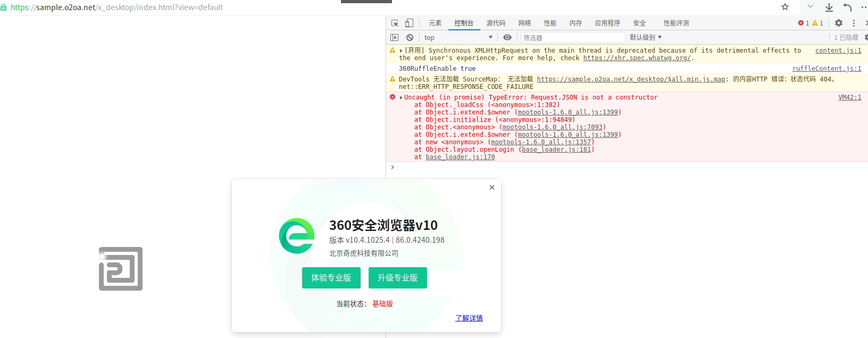Switch to the 源代码 tab
This screenshot has width=868, height=338.
click(x=496, y=23)
